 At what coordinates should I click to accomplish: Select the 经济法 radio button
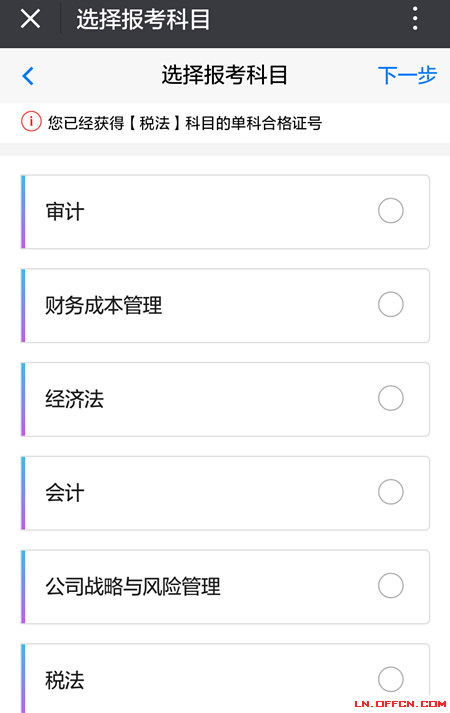click(x=391, y=398)
